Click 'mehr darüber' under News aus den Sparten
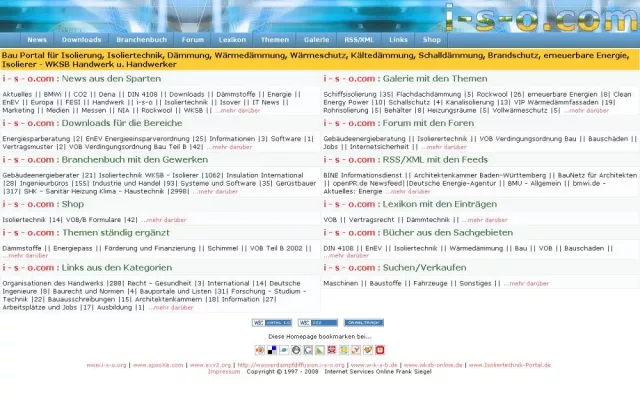The height and width of the screenshot is (400, 640). tap(238, 111)
